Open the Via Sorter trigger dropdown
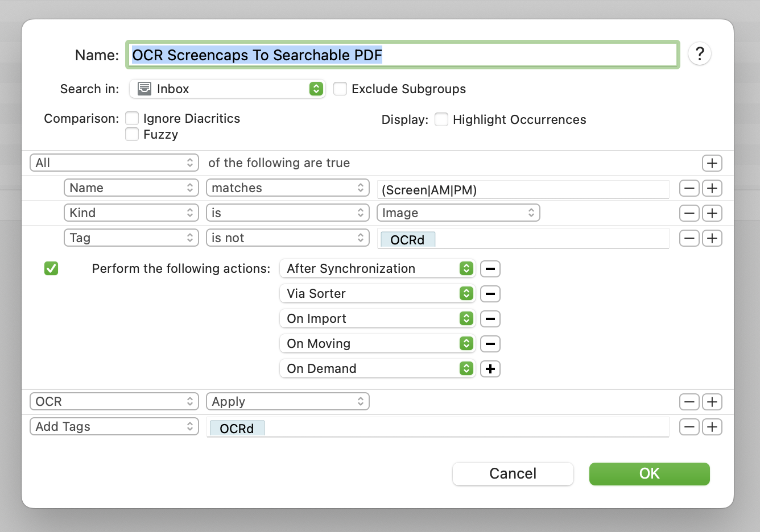 378,294
